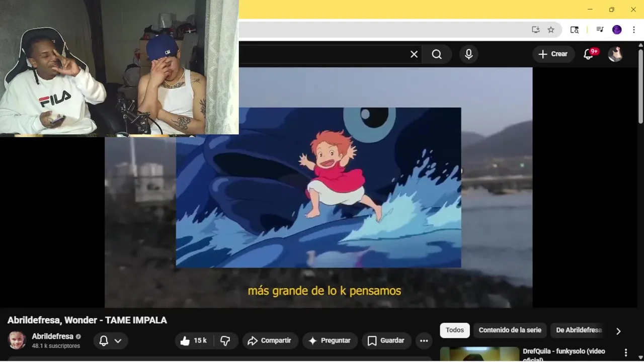Start voice search with the microphone icon
This screenshot has width=644, height=362.
tap(468, 54)
